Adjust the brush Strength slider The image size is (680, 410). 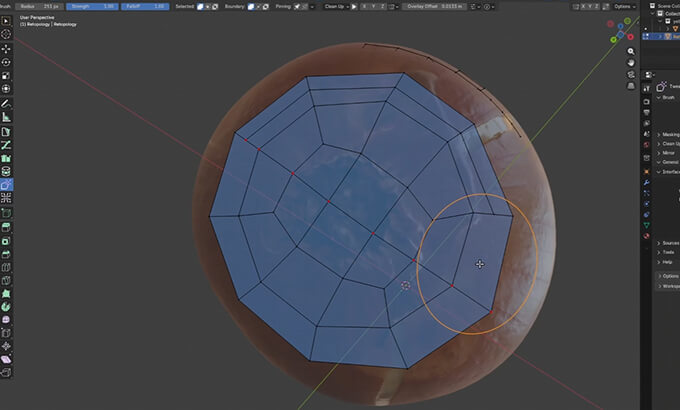[91, 6]
